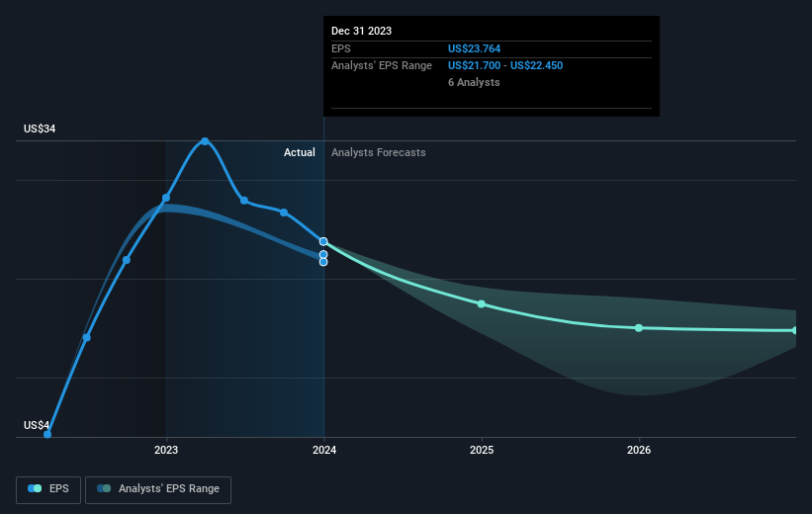Click the EPS data point in mid-2023

pos(244,201)
